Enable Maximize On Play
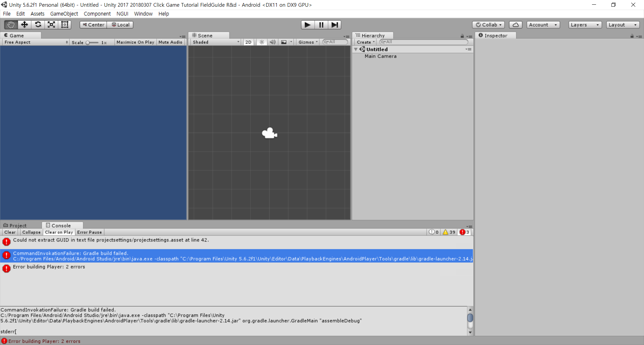Viewport: 644px width, 345px height. point(135,42)
